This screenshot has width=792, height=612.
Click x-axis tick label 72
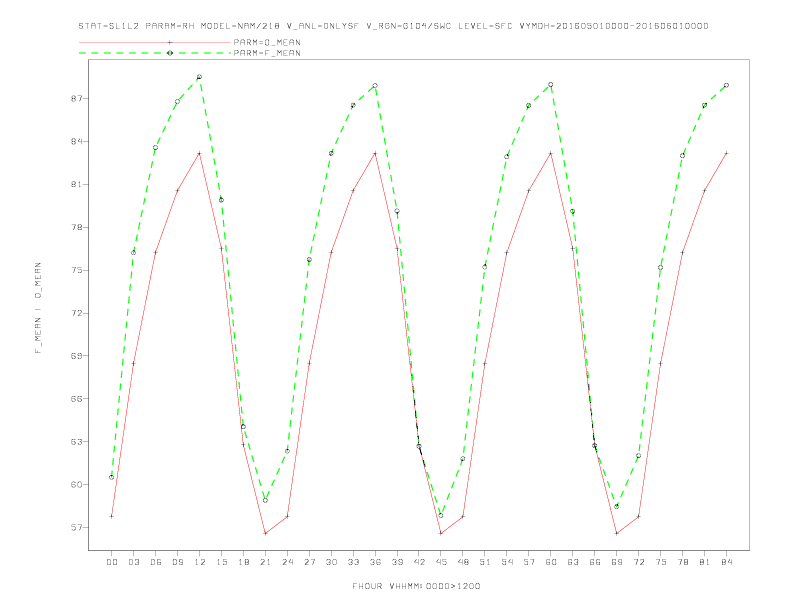(x=639, y=562)
